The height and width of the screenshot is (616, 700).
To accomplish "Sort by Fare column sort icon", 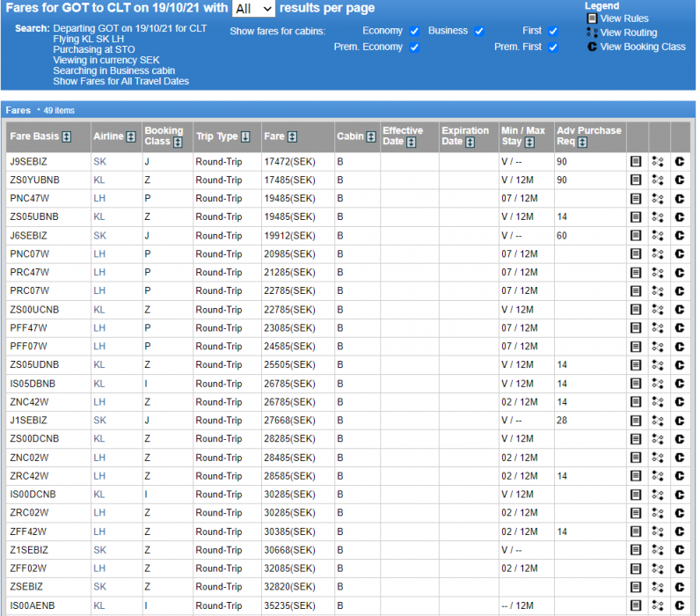I will point(293,137).
